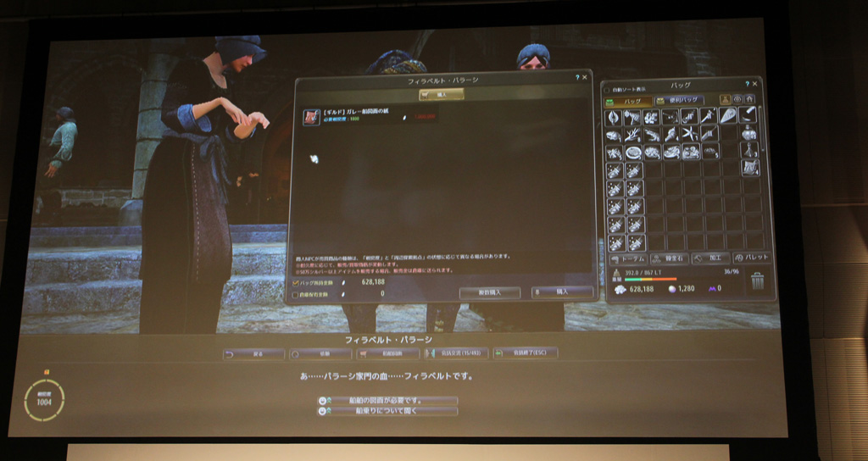The width and height of the screenshot is (868, 461).
Task: Click the silver coin pile icon in bag
Action: coord(620,290)
